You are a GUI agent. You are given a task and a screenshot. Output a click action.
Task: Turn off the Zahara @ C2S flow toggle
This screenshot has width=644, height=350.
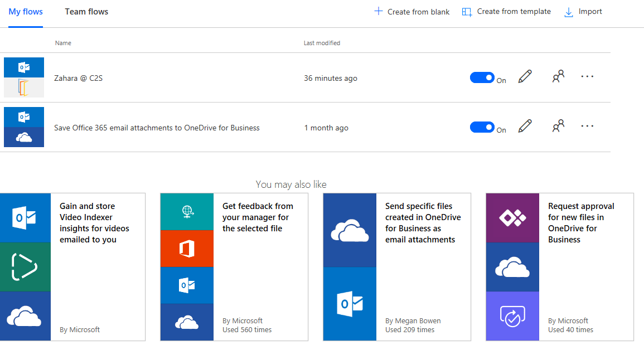482,77
